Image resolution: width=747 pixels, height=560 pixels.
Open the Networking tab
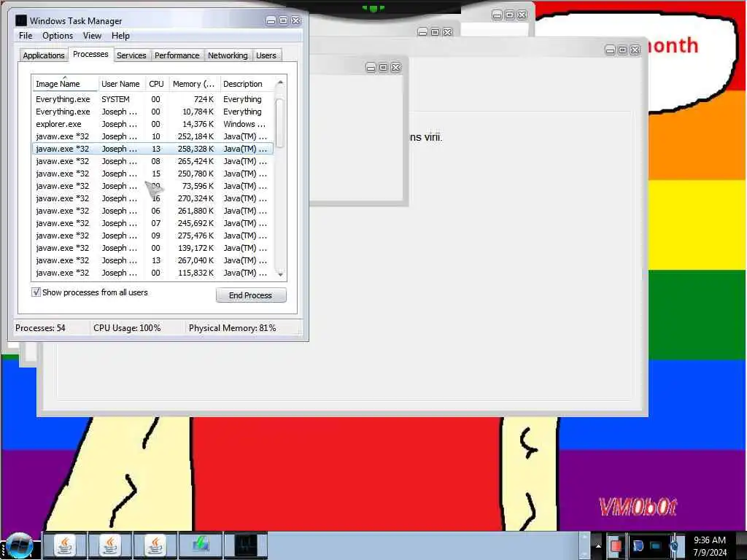228,55
